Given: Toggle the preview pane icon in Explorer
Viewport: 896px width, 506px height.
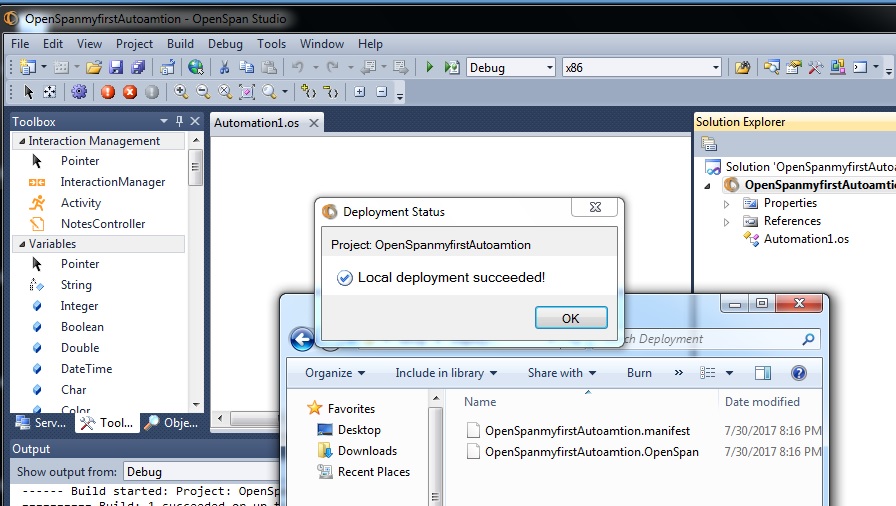Looking at the screenshot, I should [x=763, y=373].
